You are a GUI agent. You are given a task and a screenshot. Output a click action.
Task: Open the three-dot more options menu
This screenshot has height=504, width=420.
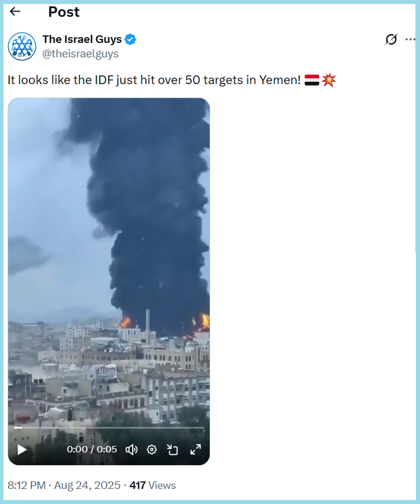pos(410,39)
